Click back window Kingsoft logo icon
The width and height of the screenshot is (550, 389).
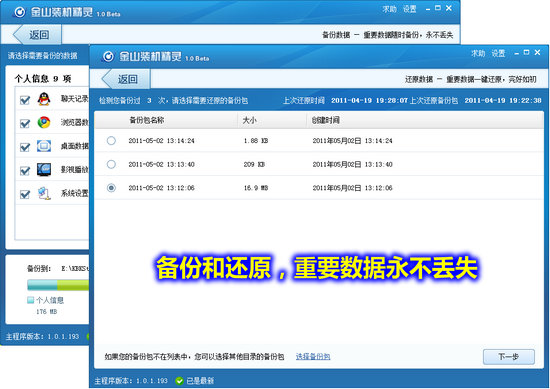20,12
